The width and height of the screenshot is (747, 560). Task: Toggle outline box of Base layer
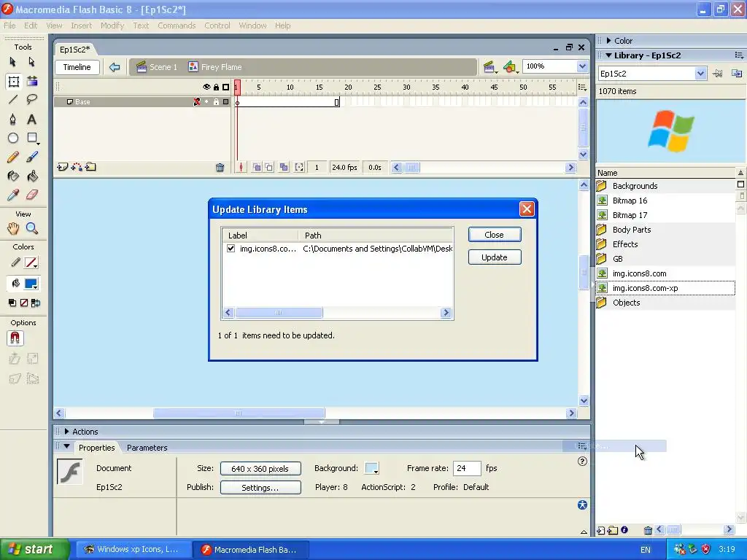pyautogui.click(x=226, y=102)
